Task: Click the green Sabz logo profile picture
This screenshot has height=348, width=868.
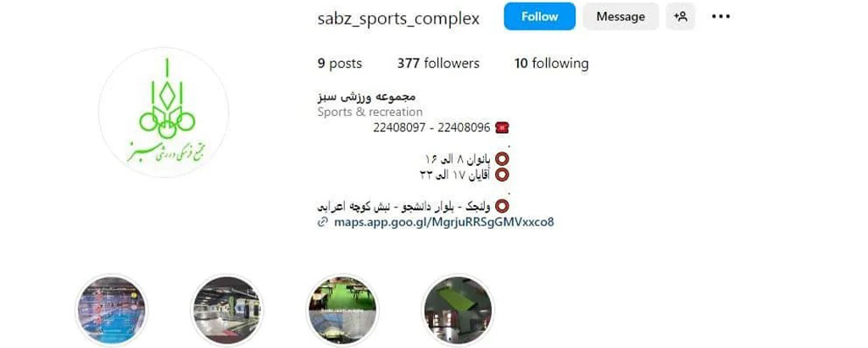Action: [x=164, y=113]
